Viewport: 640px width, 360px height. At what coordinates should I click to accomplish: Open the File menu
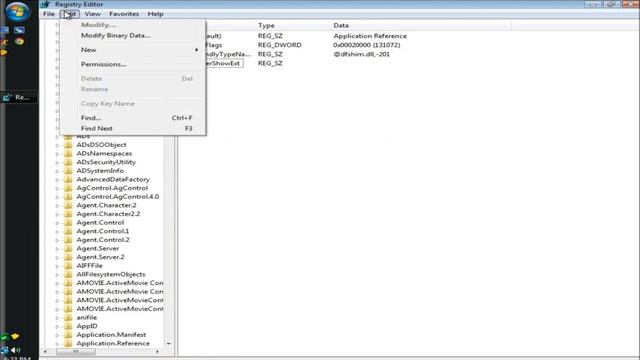click(x=49, y=14)
